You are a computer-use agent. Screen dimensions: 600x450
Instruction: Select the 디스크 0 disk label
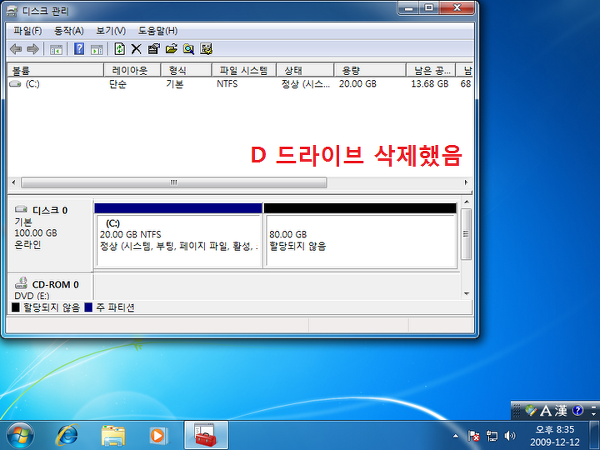coord(50,234)
